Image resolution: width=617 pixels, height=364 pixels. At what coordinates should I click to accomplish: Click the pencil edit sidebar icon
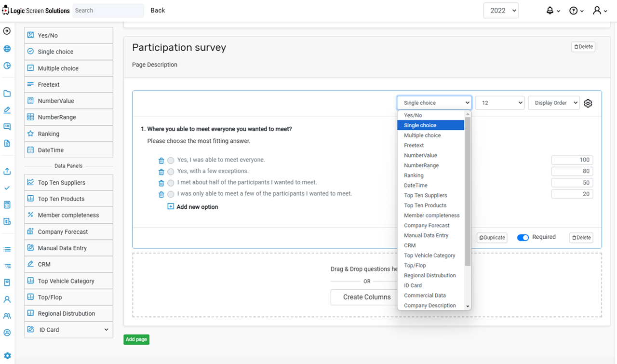[7, 110]
